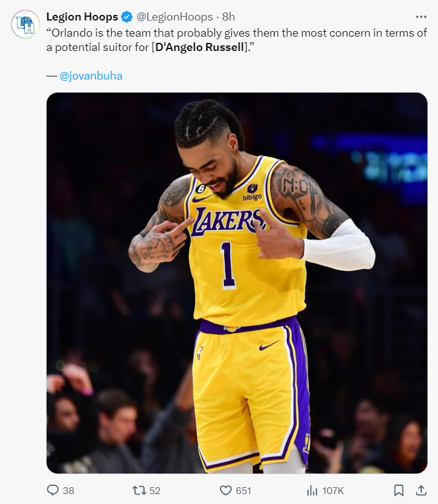Click the 38 replies count
The width and height of the screenshot is (438, 504).
[x=68, y=491]
